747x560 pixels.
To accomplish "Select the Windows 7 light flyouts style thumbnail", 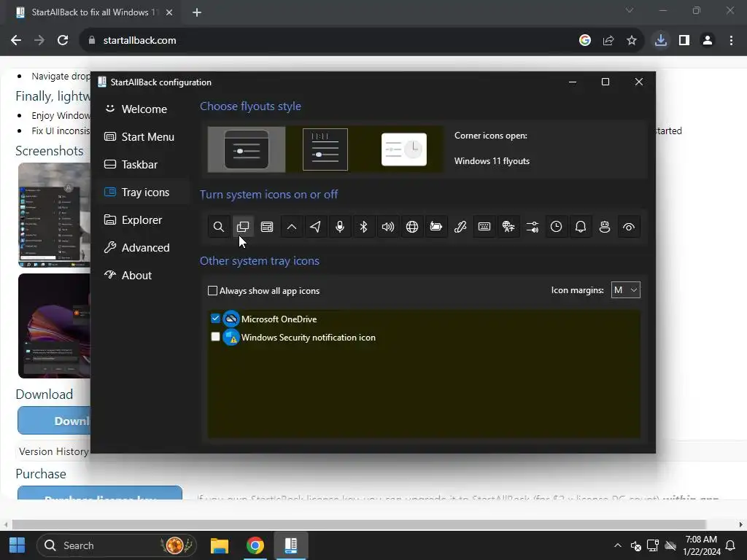I will (404, 149).
